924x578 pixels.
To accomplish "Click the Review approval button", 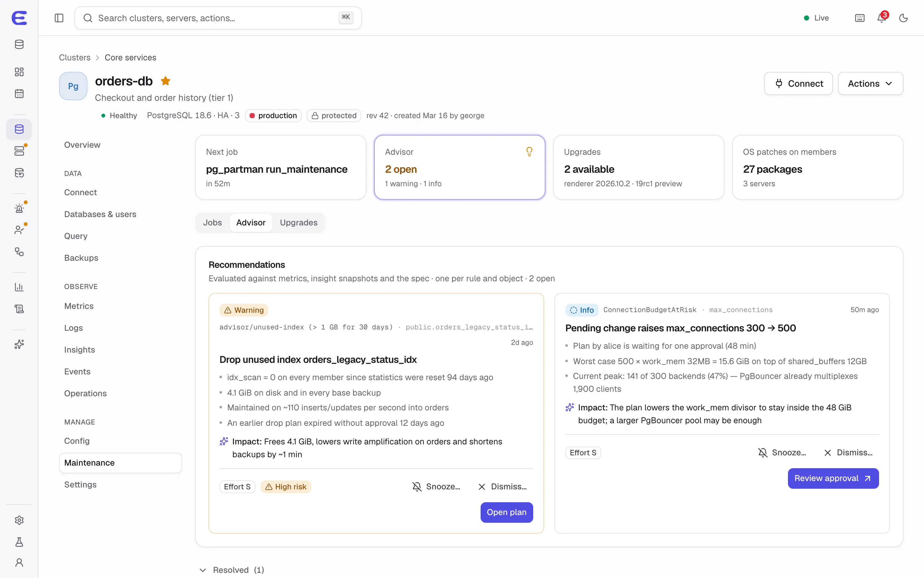I will point(833,478).
